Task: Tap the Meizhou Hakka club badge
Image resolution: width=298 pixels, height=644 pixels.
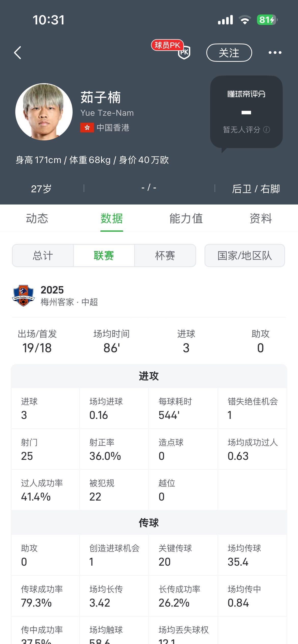Action: pyautogui.click(x=23, y=296)
